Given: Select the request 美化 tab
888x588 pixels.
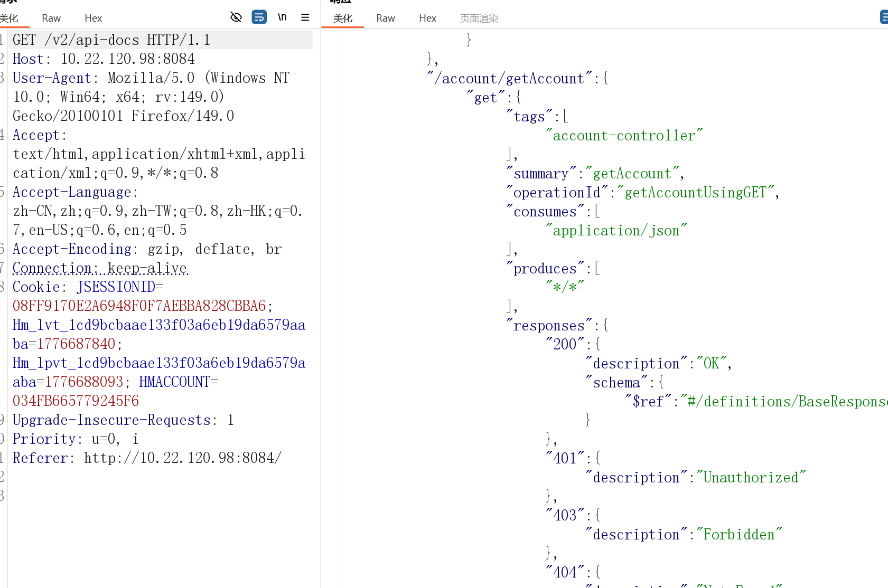Looking at the screenshot, I should (x=9, y=18).
